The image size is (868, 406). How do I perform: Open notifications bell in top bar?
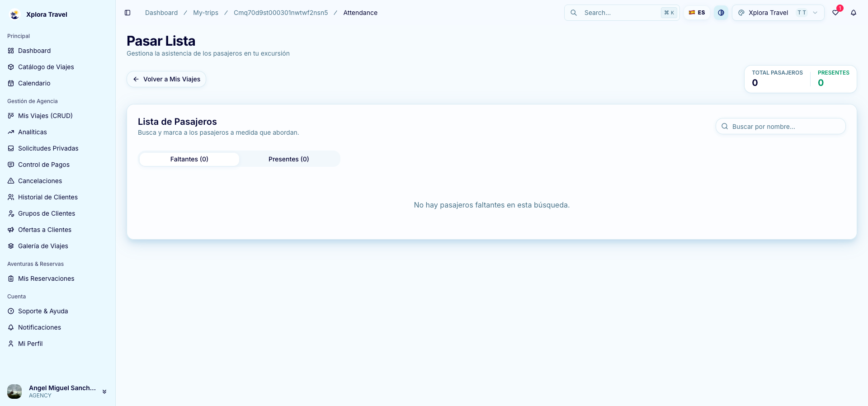pos(854,13)
